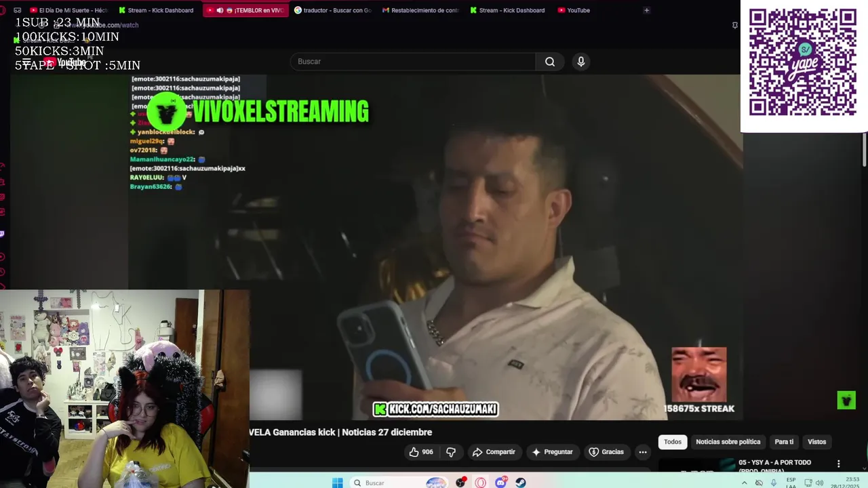
Task: Open Discord from the taskbar
Action: [501, 483]
